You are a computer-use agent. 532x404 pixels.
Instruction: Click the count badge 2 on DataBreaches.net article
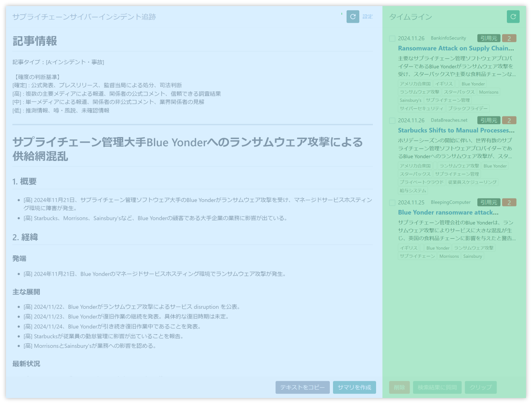[509, 120]
